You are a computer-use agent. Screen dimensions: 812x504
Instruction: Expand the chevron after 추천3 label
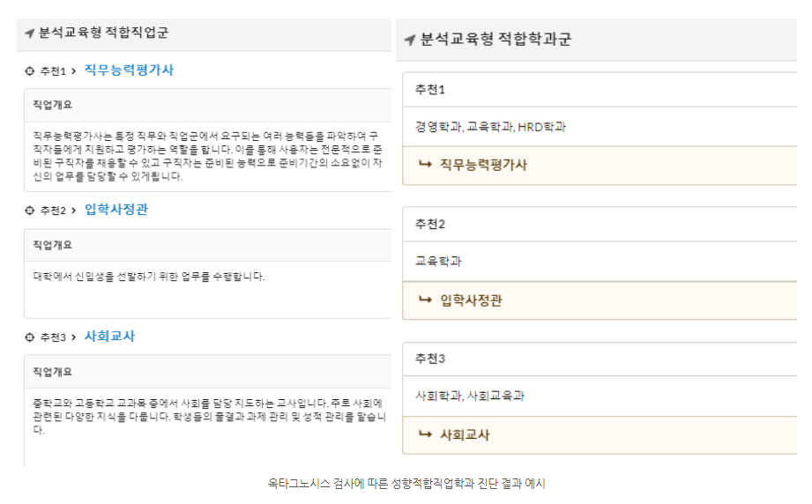pyautogui.click(x=73, y=337)
